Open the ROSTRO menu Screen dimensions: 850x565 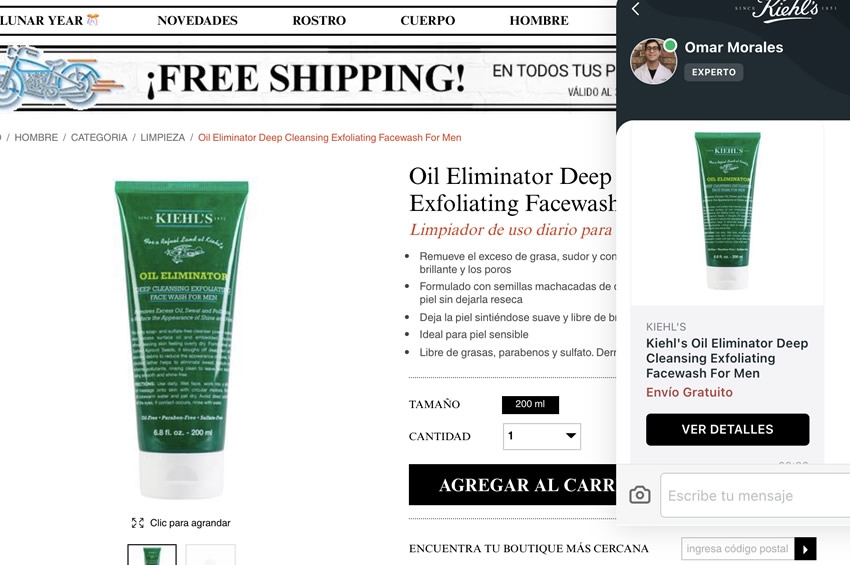tap(319, 21)
